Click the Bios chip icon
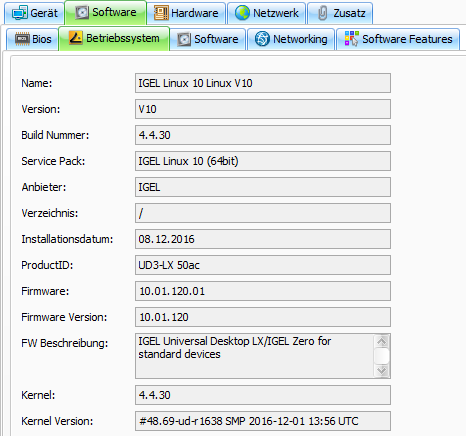The height and width of the screenshot is (436, 466). click(22, 39)
